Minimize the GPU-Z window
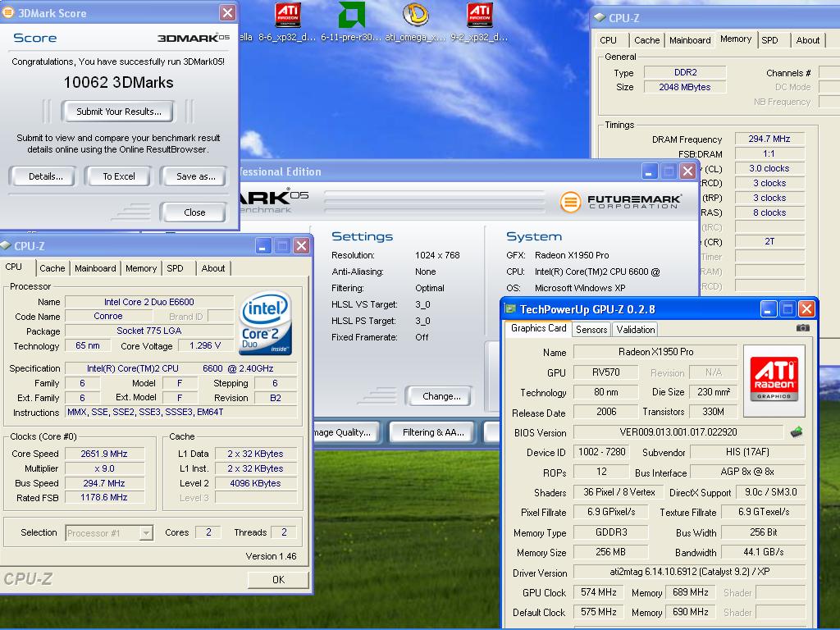This screenshot has height=630, width=840. (x=768, y=309)
